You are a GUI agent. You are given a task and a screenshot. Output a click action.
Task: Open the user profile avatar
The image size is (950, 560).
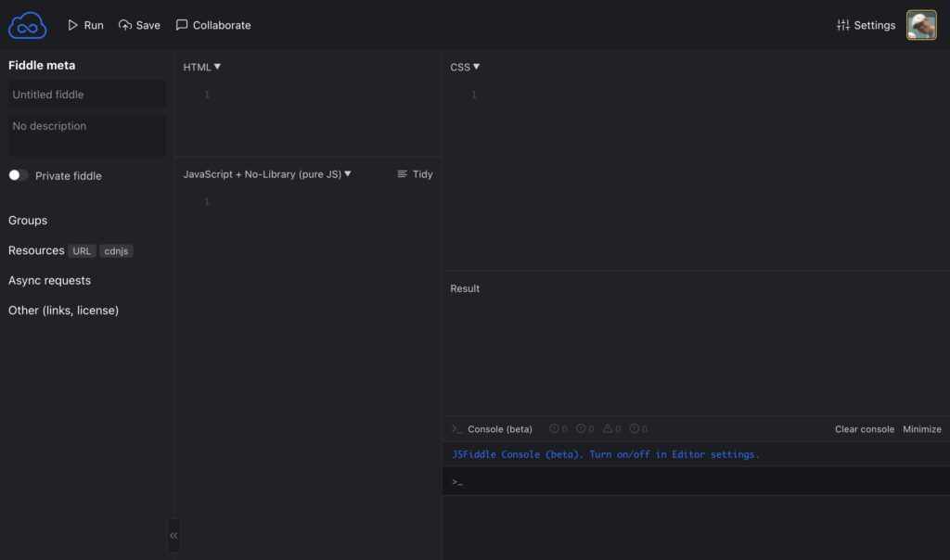pos(921,25)
